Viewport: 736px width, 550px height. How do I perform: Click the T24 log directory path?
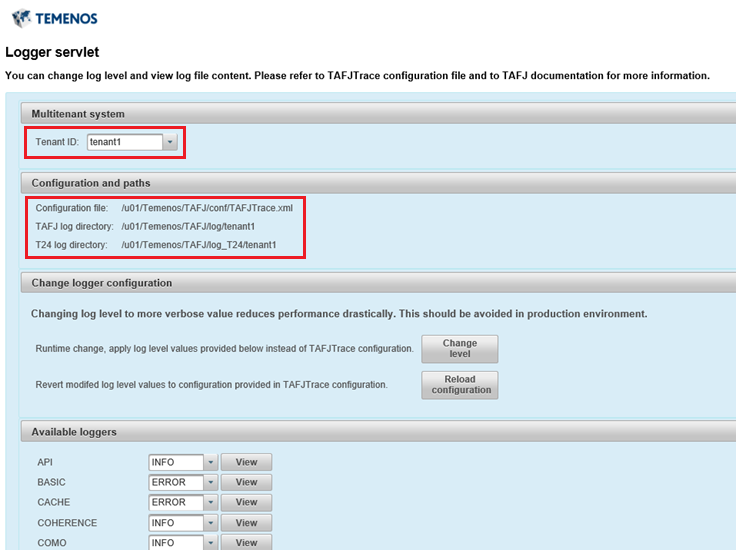click(198, 245)
